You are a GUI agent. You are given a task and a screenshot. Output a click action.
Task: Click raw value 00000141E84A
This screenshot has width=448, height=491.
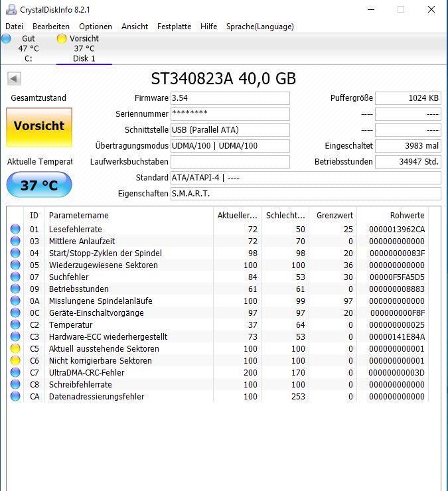(x=397, y=337)
